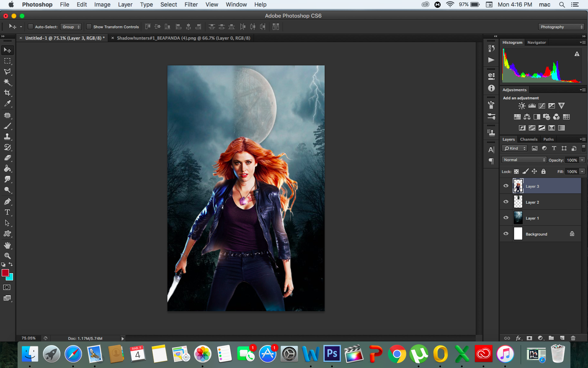Add a Hue/Saturation adjustment

517,117
